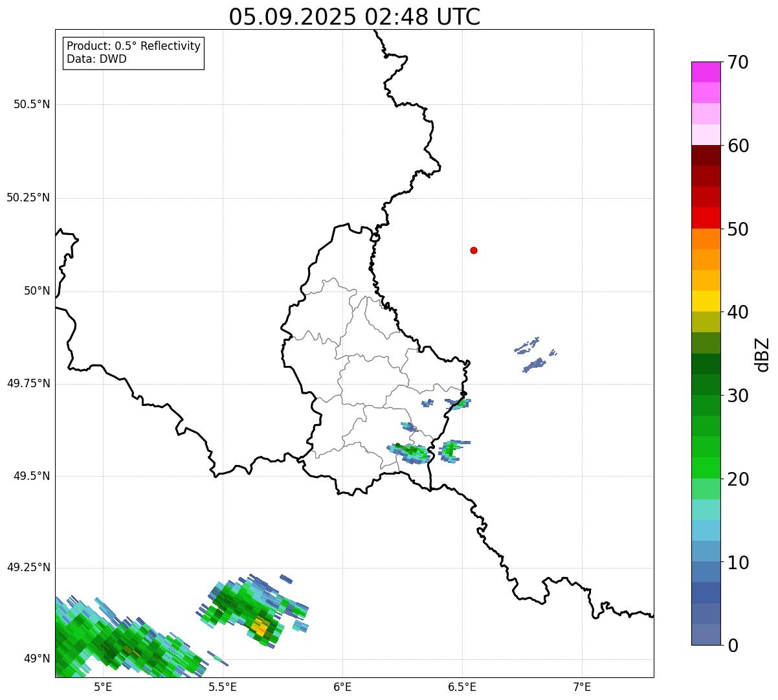Pick the yellow swatch just above 40 dBZ

click(x=706, y=301)
